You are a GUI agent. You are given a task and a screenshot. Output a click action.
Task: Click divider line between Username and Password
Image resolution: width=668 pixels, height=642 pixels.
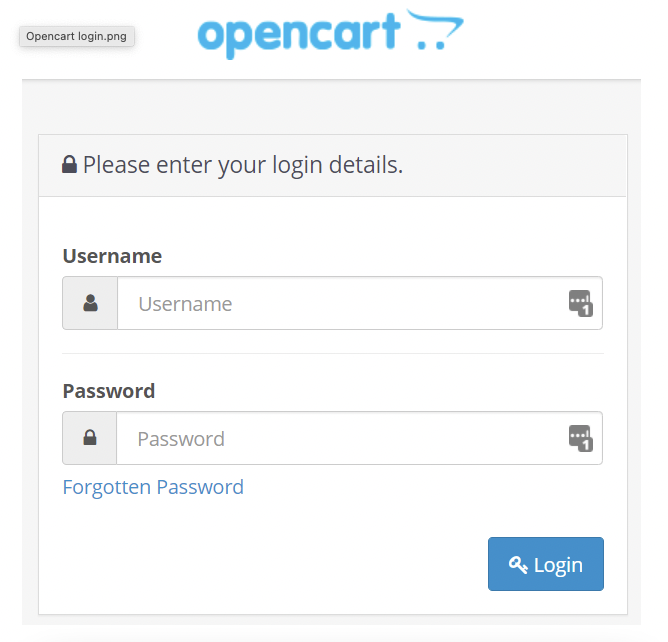tap(332, 353)
